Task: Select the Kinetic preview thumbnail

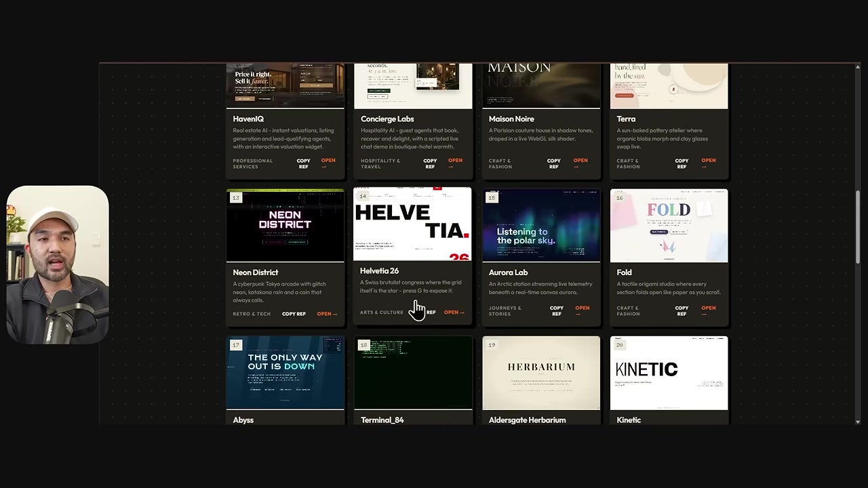Action: 669,373
